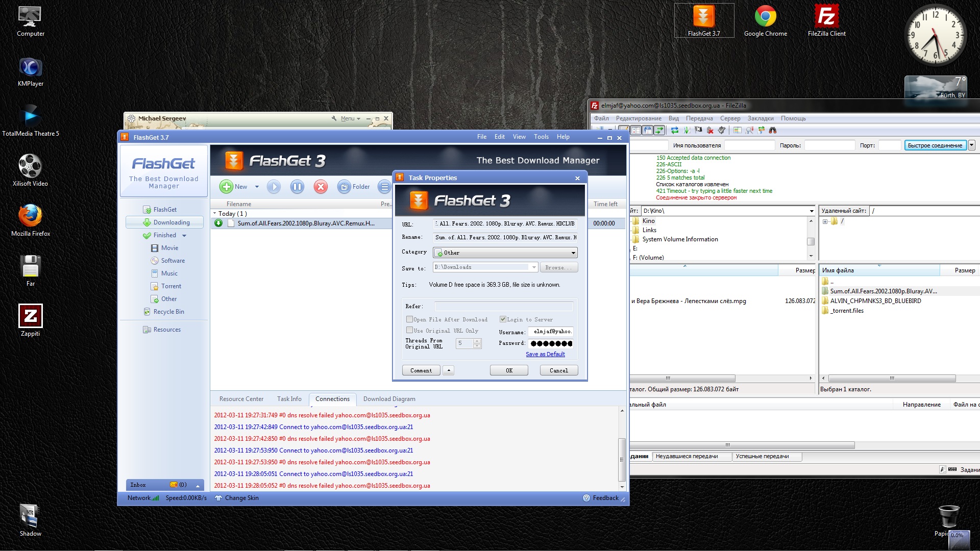Click FileZilla binoculars search icon
Image resolution: width=980 pixels, height=551 pixels.
coord(773,130)
